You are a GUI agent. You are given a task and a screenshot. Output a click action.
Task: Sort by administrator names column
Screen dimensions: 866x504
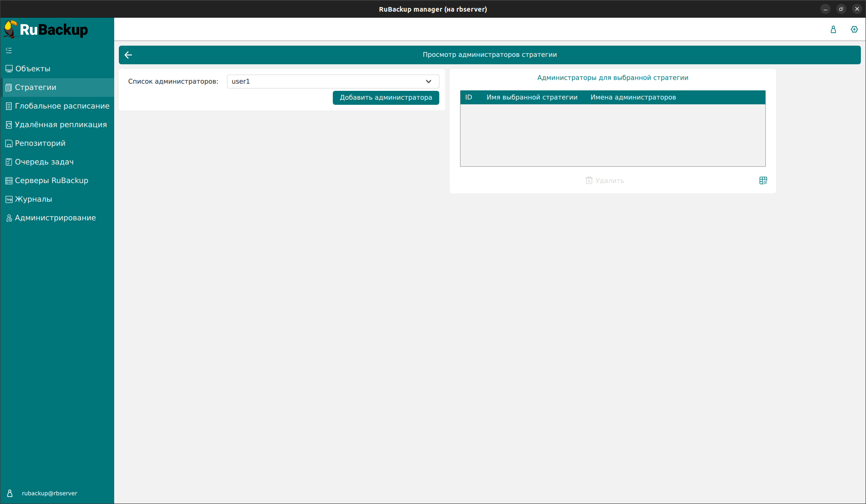(x=633, y=97)
